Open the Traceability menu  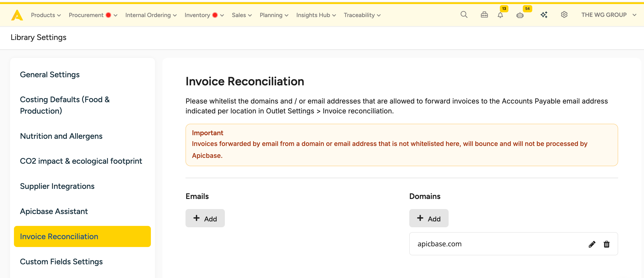point(362,15)
